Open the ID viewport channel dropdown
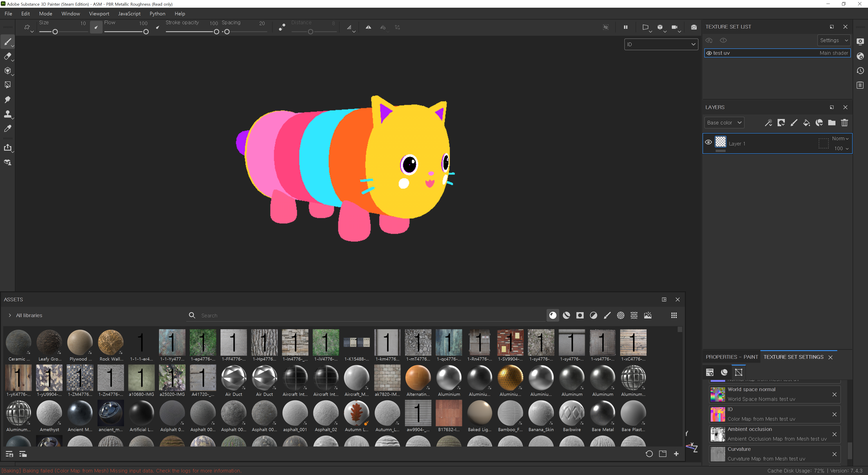Screen dimensions: 868x475 pos(661,44)
